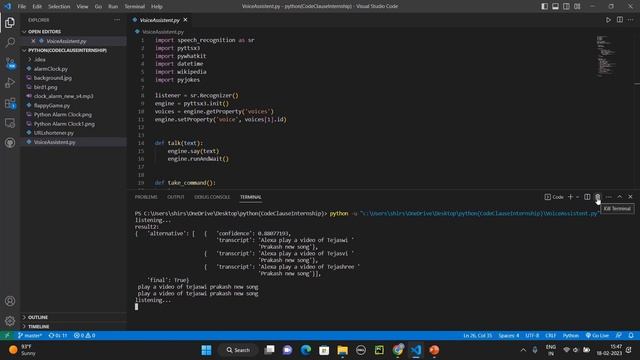
Task: Open remote window indicator in status bar
Action: pos(7,335)
